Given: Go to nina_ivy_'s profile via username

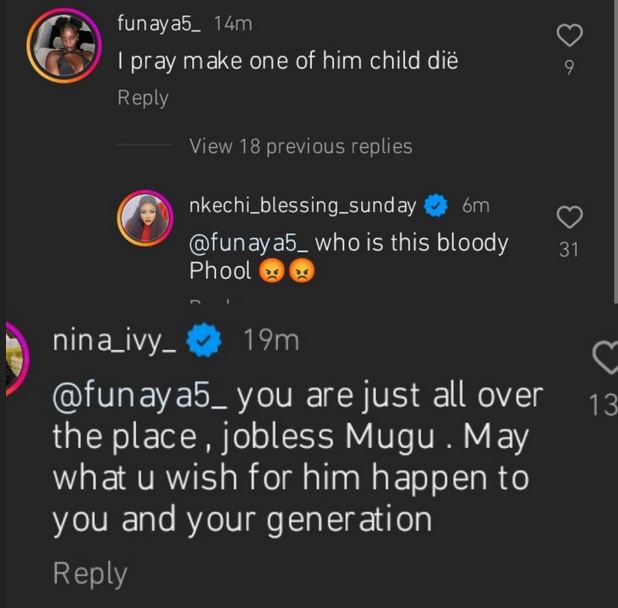Looking at the screenshot, I should coord(114,341).
